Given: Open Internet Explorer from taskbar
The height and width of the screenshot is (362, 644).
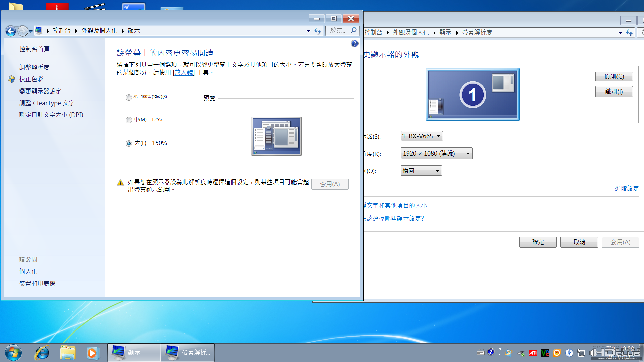Looking at the screenshot, I should pyautogui.click(x=42, y=353).
